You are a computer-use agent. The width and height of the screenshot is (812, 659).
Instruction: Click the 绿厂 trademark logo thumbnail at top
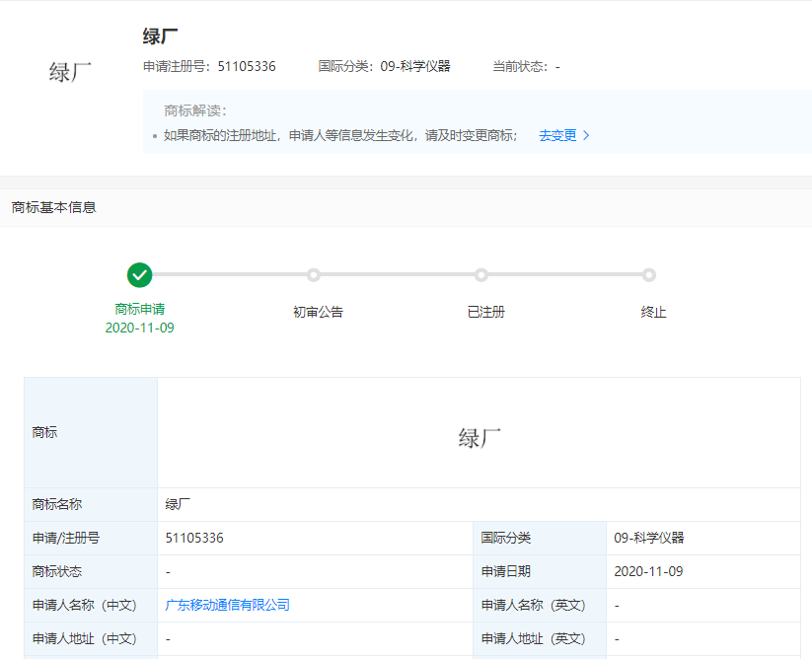[x=70, y=72]
